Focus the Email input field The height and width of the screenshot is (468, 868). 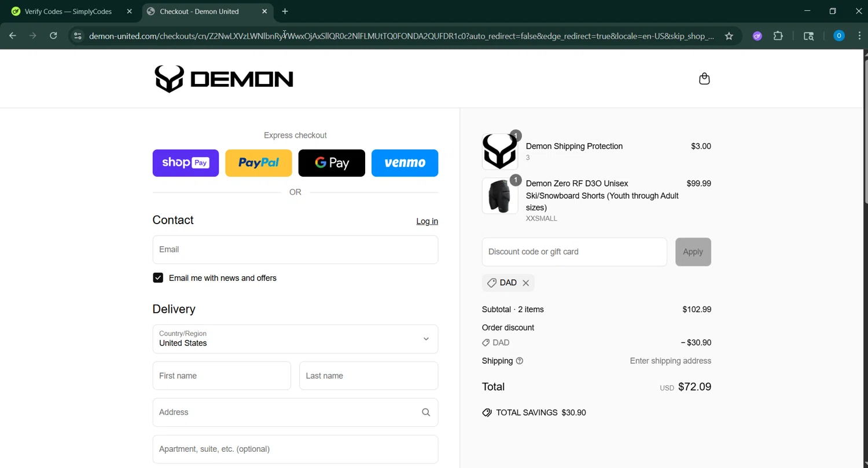[295, 250]
